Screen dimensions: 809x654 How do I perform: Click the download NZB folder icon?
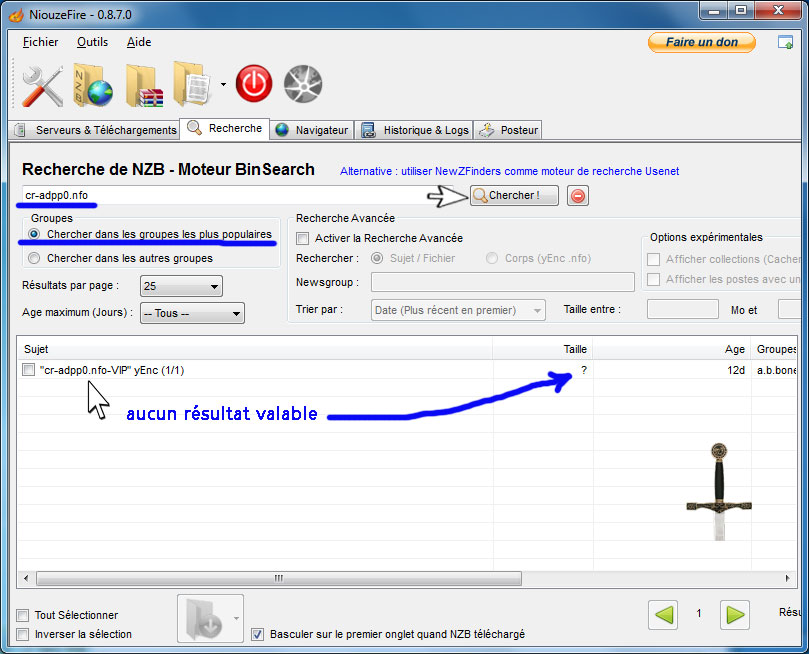pos(204,619)
